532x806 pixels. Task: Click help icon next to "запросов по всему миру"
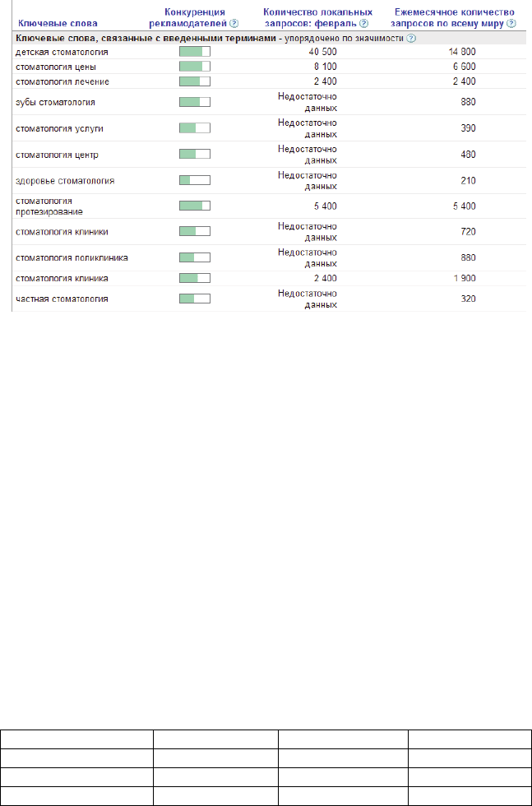tap(511, 24)
